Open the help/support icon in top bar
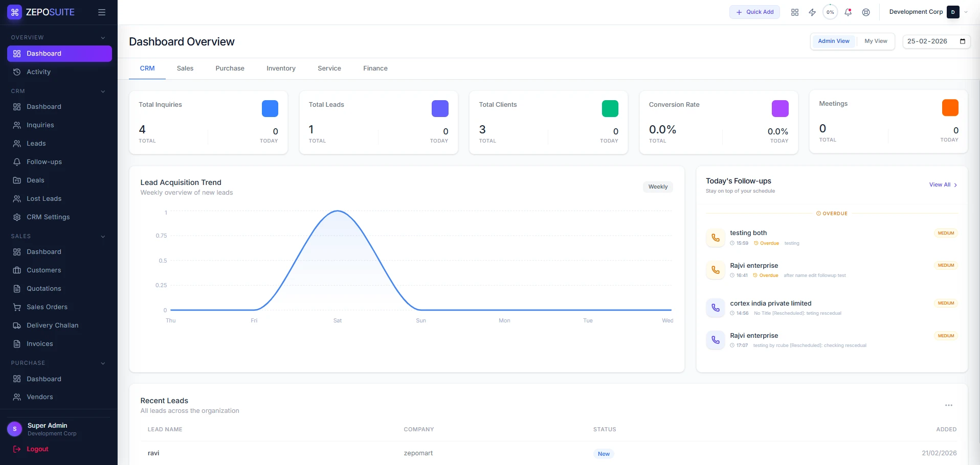This screenshot has width=980, height=465. click(x=866, y=12)
